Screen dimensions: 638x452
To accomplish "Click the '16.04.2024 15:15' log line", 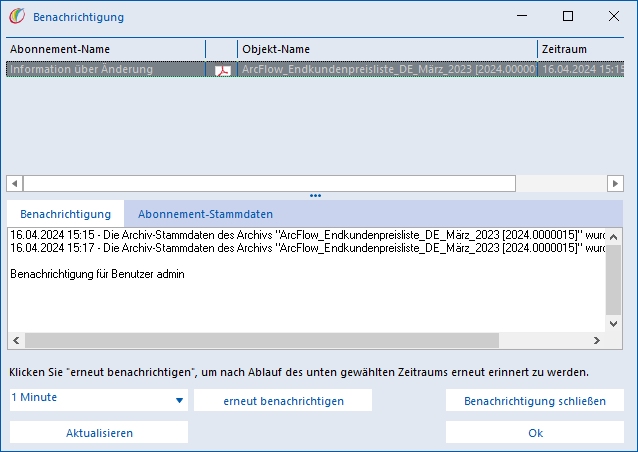I will coord(308,235).
